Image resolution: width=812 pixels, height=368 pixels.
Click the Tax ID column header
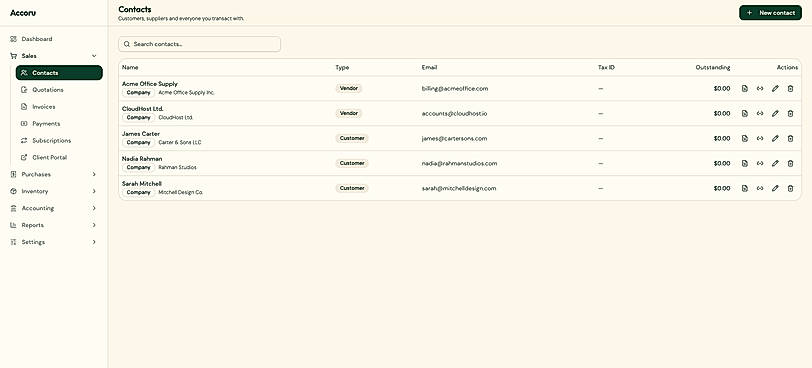[606, 67]
